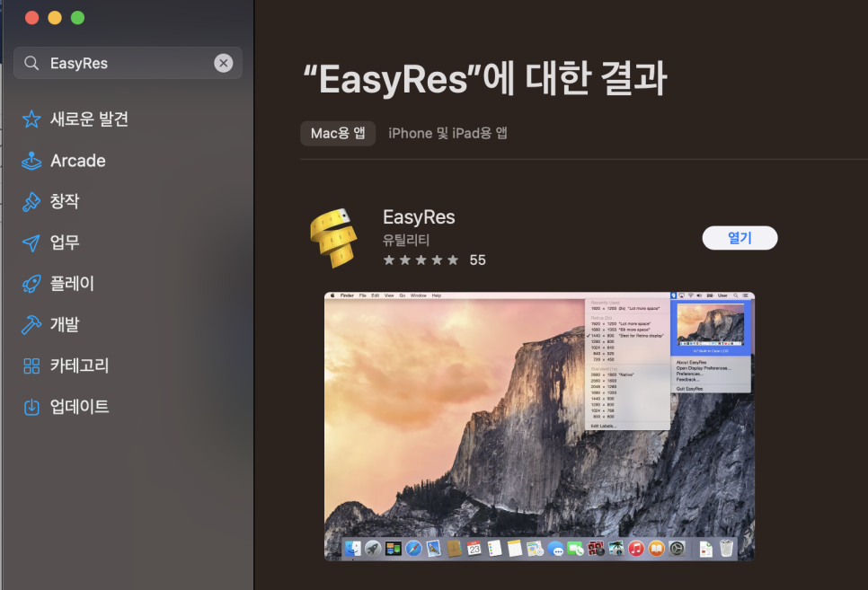Focus the EasyRes search field
The height and width of the screenshot is (590, 868).
128,63
